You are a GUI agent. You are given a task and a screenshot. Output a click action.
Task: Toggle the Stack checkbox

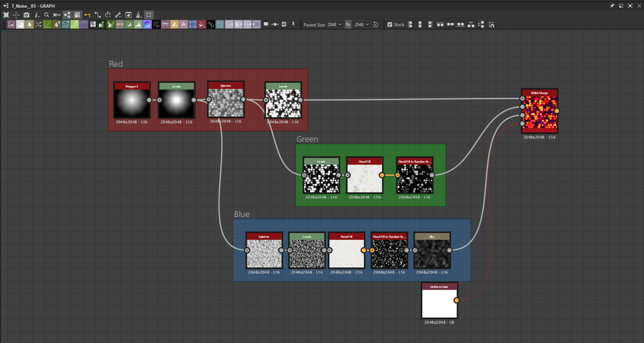pos(390,24)
